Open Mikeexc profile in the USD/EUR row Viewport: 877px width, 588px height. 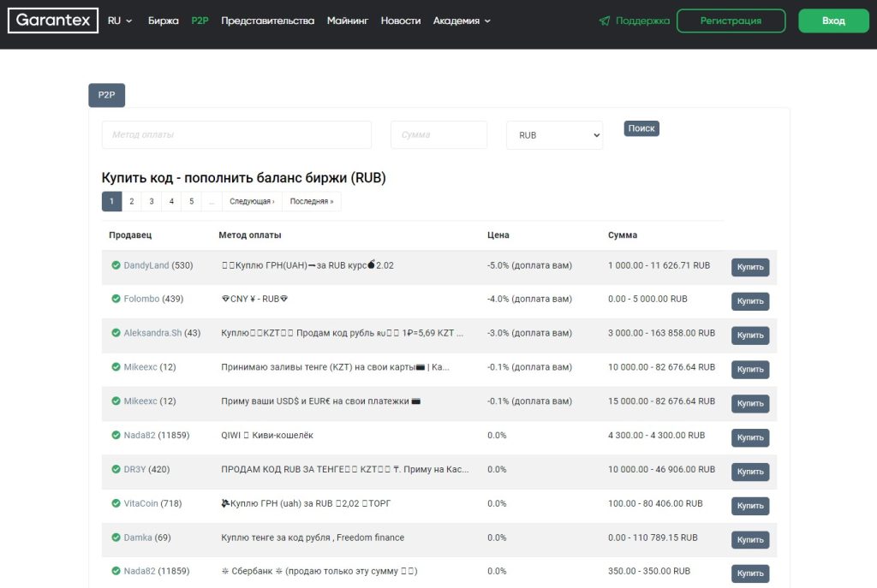140,401
